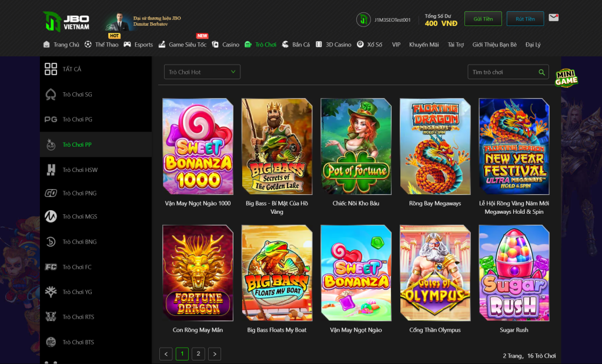This screenshot has width=602, height=364.
Task: Open the Đại Lý menu item
Action: [533, 45]
